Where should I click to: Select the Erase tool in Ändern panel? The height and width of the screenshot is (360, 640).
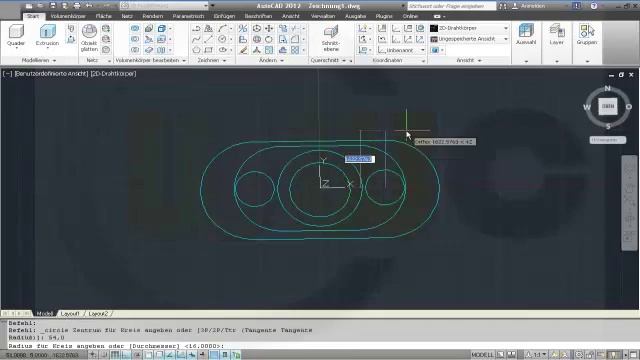tap(243, 50)
